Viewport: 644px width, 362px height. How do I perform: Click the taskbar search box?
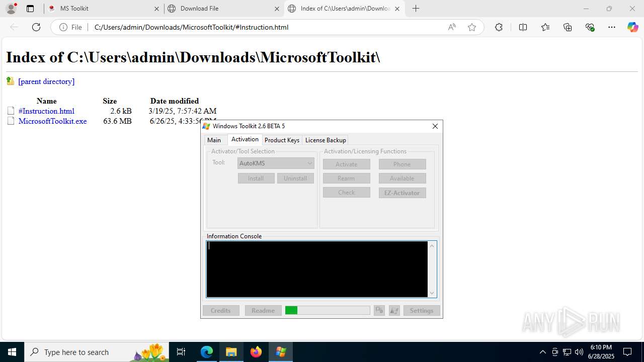(x=96, y=352)
